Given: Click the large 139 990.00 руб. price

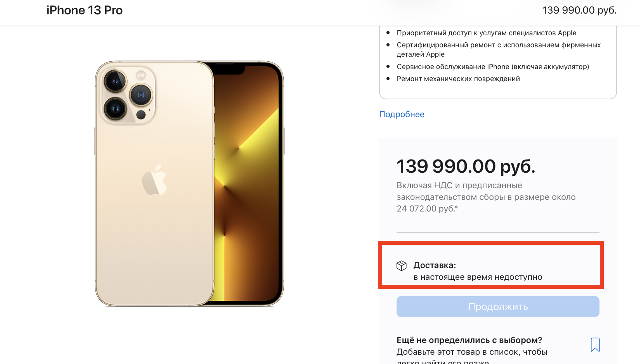Looking at the screenshot, I should click(x=466, y=166).
